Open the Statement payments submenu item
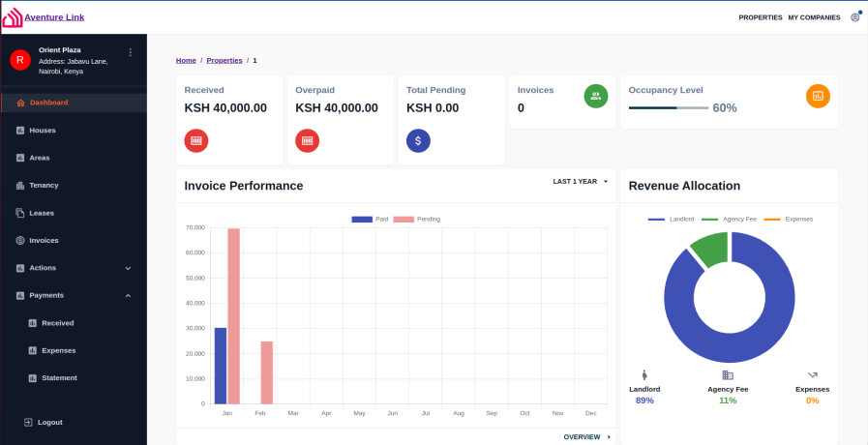This screenshot has width=868, height=445. 74,378
